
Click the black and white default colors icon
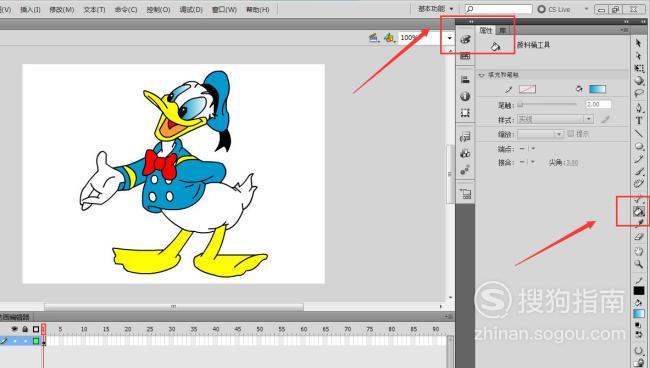point(638,325)
